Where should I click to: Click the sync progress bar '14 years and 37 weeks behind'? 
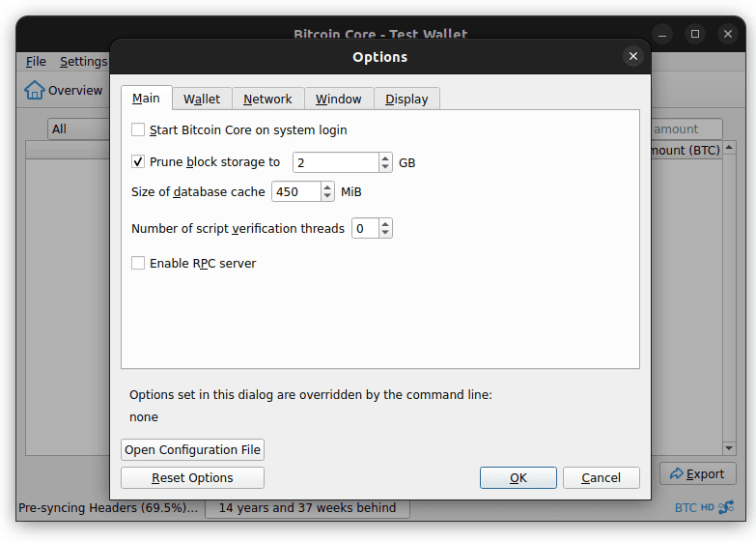coord(308,508)
